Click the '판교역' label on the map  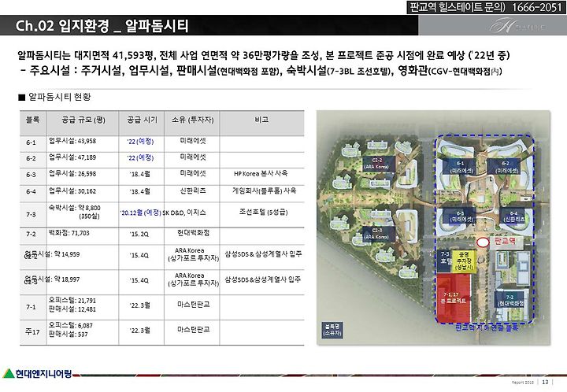505,241
